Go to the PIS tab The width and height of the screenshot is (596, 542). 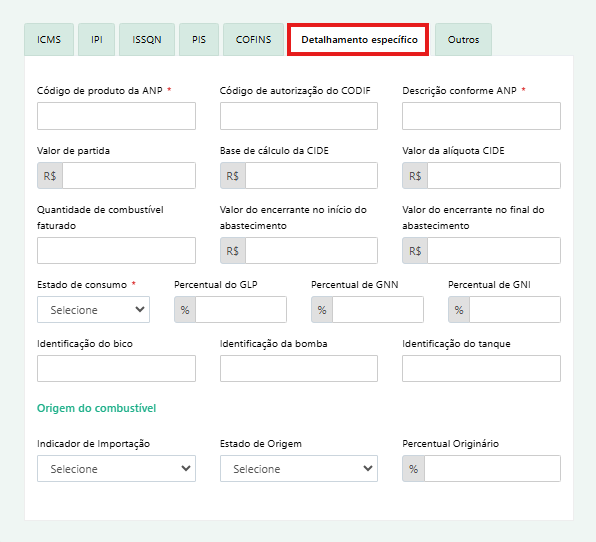point(199,40)
